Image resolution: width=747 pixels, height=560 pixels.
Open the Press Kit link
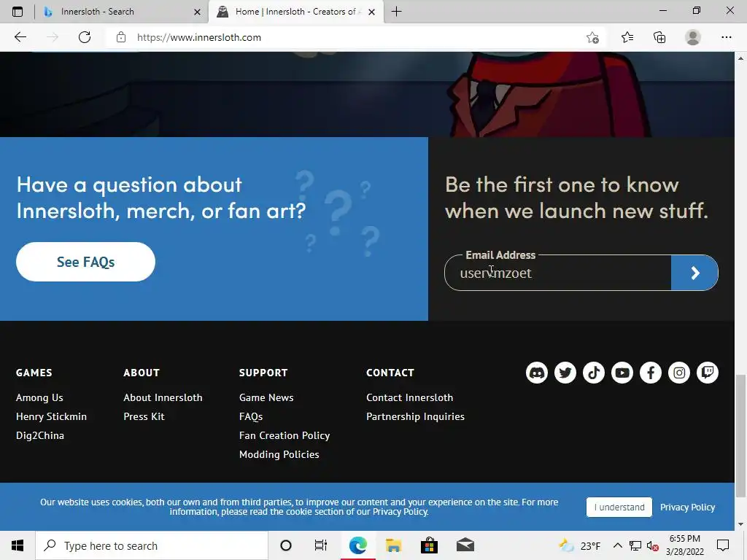pyautogui.click(x=144, y=416)
